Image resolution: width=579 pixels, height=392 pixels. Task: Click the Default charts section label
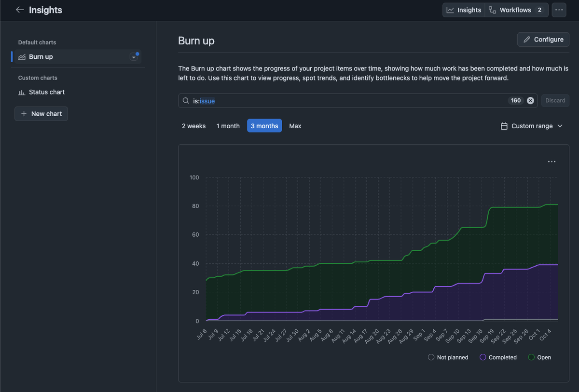coord(37,42)
